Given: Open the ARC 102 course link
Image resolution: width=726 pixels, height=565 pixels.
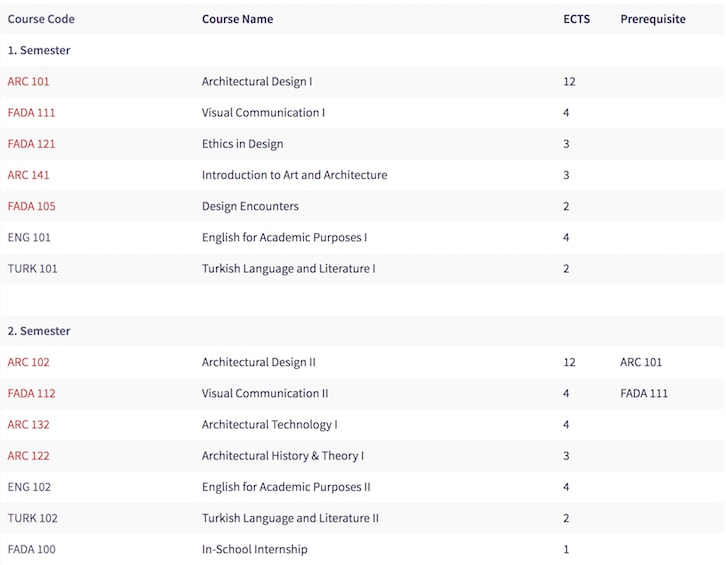Looking at the screenshot, I should coord(28,362).
